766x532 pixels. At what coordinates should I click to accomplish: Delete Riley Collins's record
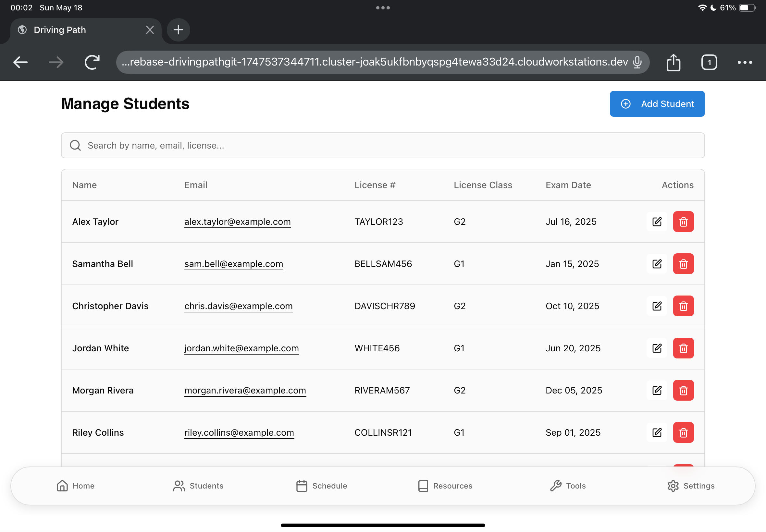point(683,432)
